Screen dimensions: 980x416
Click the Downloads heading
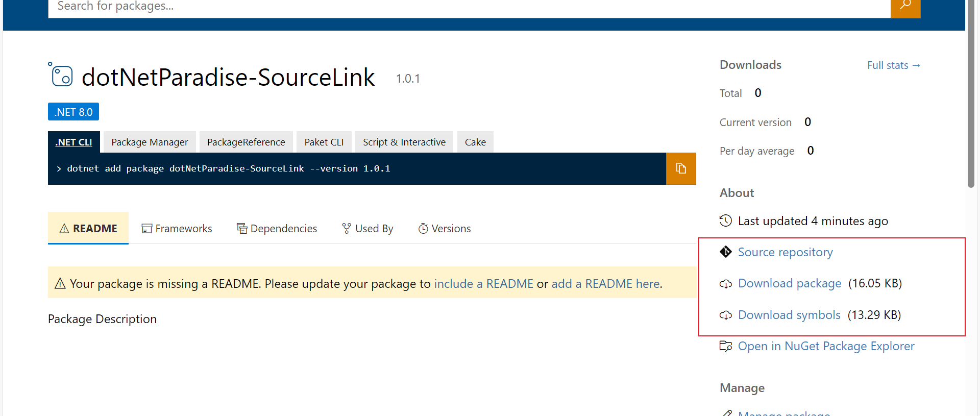click(x=750, y=65)
